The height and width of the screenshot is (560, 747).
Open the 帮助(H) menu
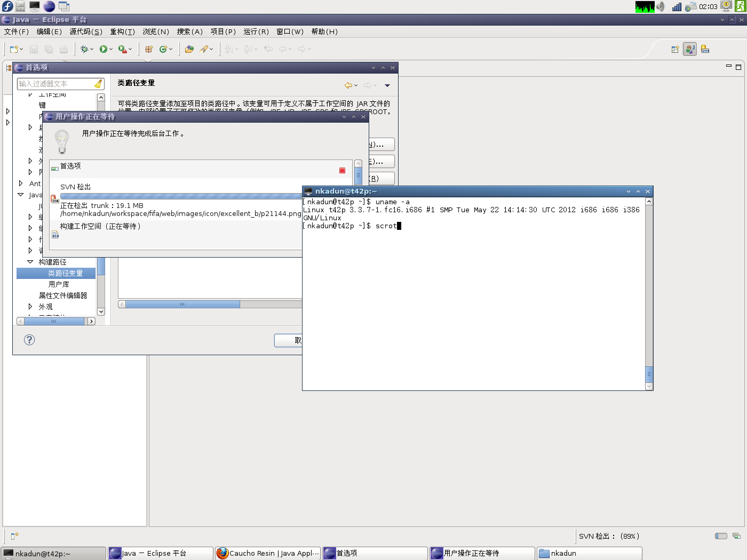[324, 31]
